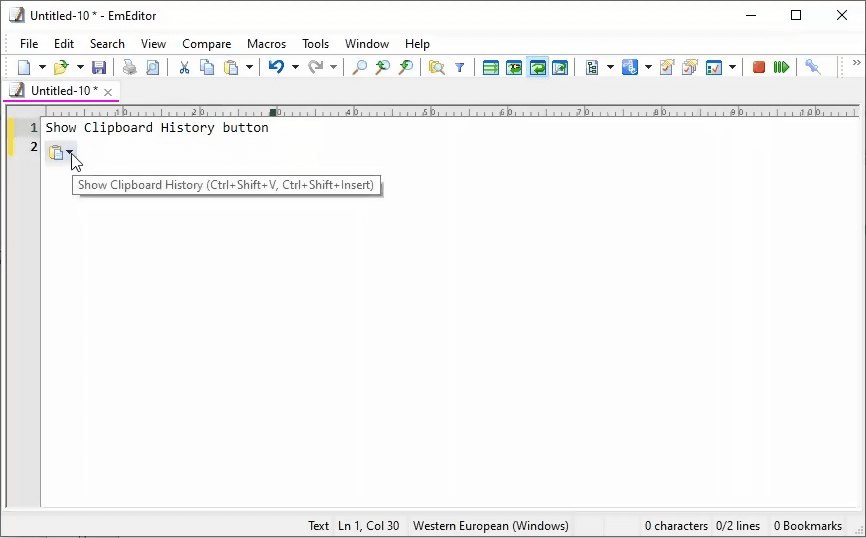Click dropdown arrow beside clipboard icon in editor
The image size is (866, 538).
pyautogui.click(x=69, y=152)
